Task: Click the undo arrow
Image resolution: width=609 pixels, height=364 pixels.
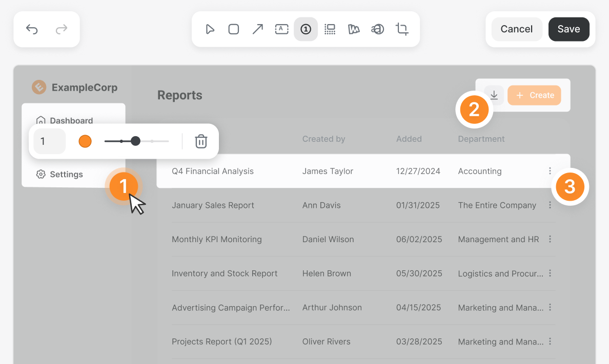Action: (x=31, y=29)
